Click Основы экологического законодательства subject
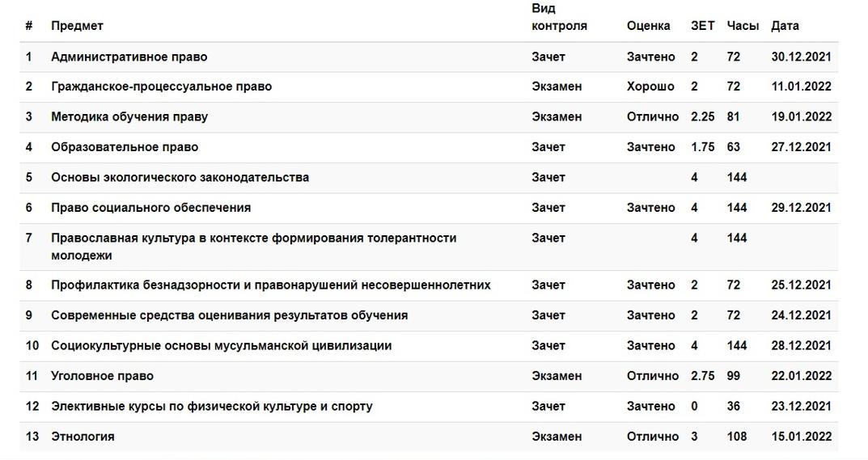This screenshot has width=868, height=460. 180,178
